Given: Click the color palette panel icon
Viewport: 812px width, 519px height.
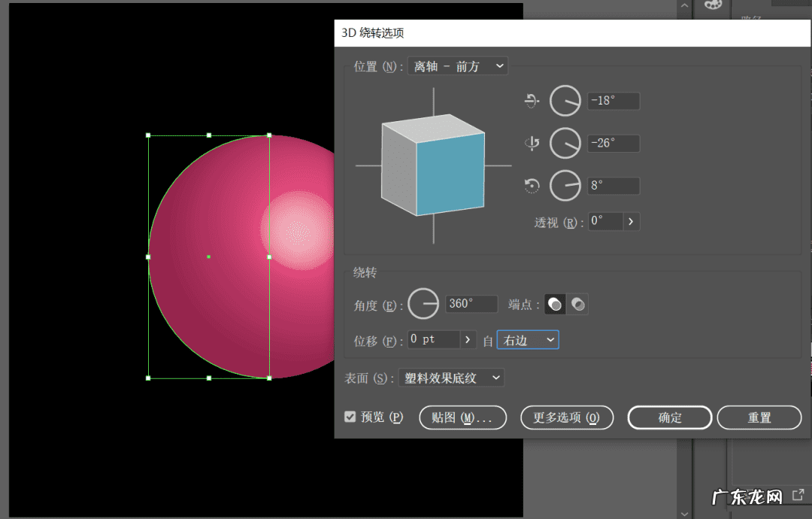Looking at the screenshot, I should point(711,5).
